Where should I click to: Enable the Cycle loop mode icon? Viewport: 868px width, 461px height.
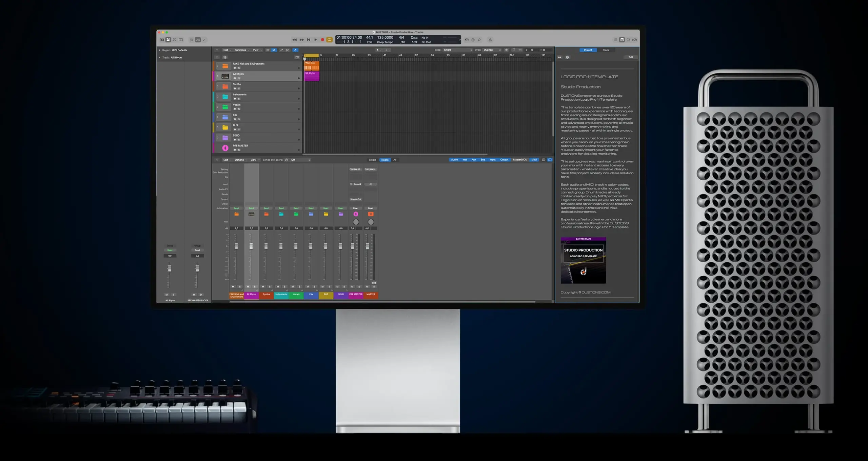click(329, 40)
